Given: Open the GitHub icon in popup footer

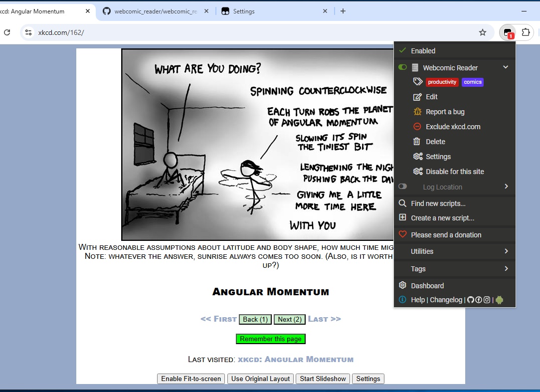Looking at the screenshot, I should (470, 300).
